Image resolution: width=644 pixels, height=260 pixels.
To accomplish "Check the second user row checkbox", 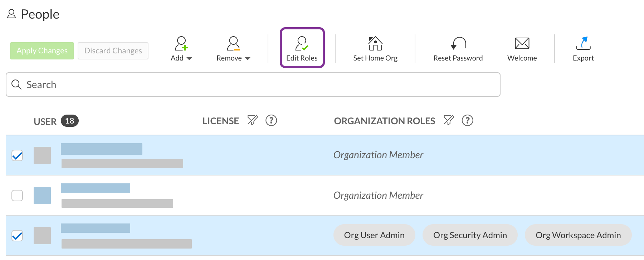I will tap(17, 196).
